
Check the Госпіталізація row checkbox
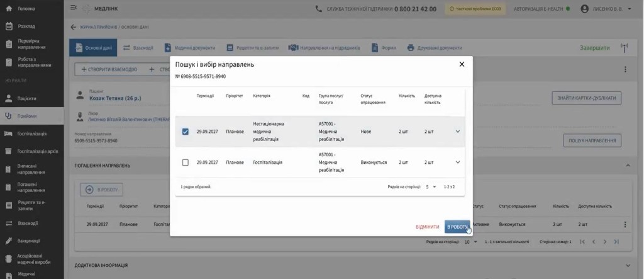click(x=186, y=162)
